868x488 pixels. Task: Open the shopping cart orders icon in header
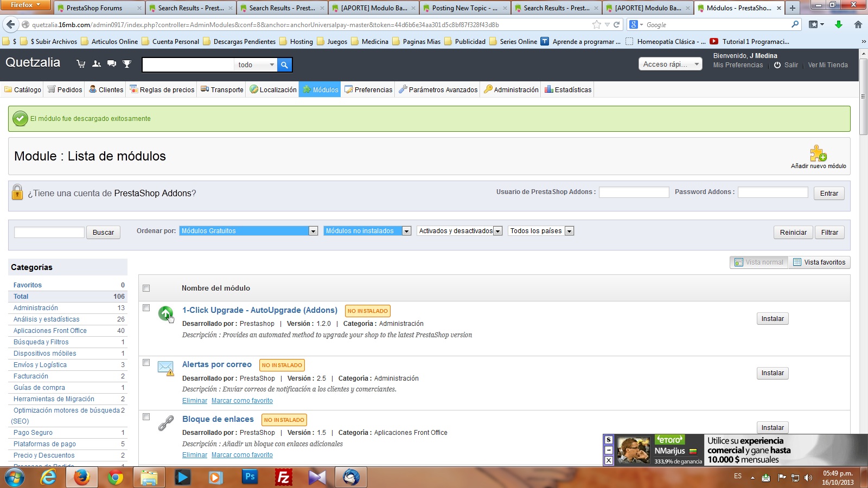tap(81, 64)
